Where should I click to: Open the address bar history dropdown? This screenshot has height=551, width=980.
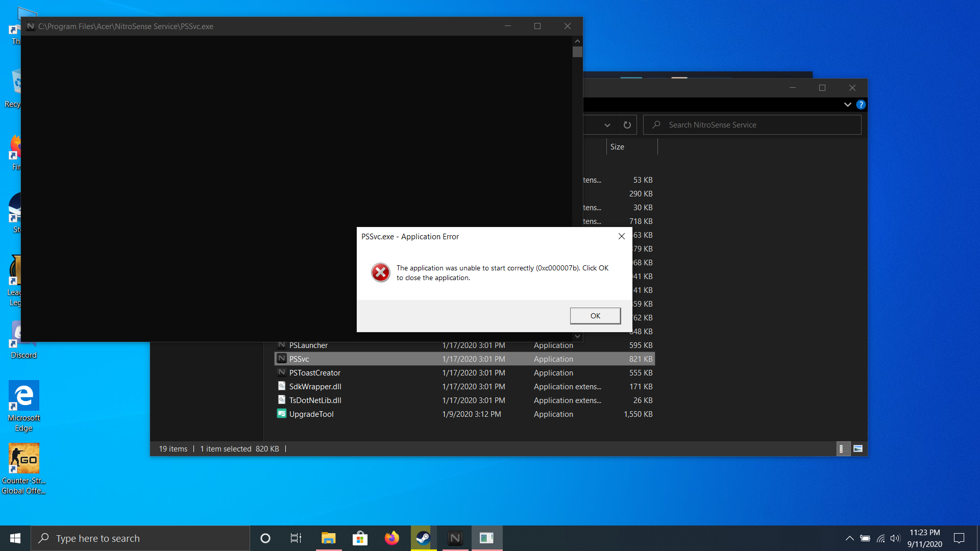(x=607, y=125)
